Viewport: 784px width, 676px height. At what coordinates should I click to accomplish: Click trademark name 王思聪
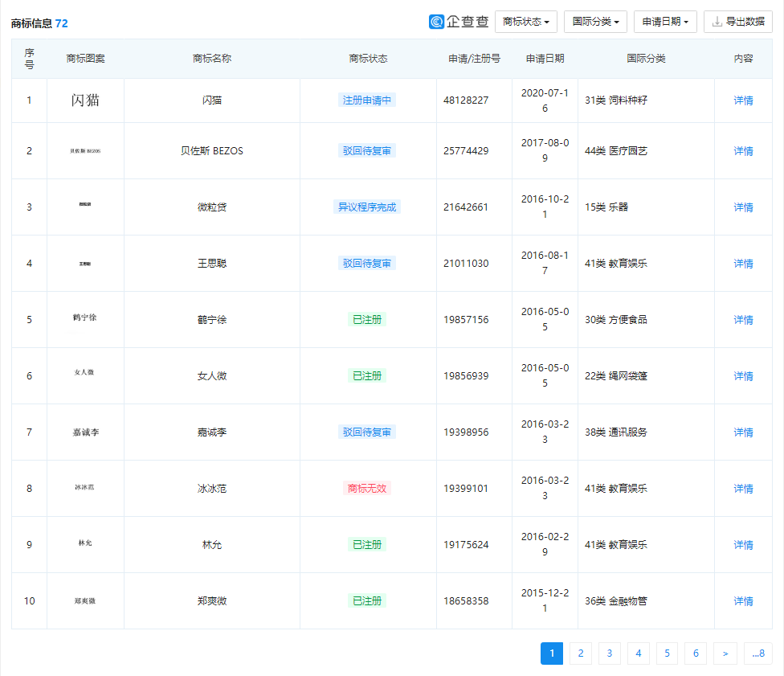(x=212, y=264)
